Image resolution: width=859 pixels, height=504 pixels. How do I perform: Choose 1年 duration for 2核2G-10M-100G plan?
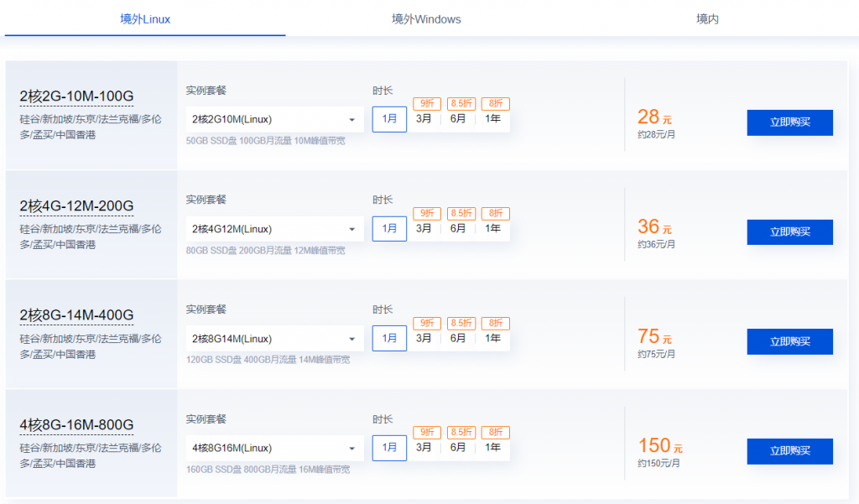(x=493, y=119)
